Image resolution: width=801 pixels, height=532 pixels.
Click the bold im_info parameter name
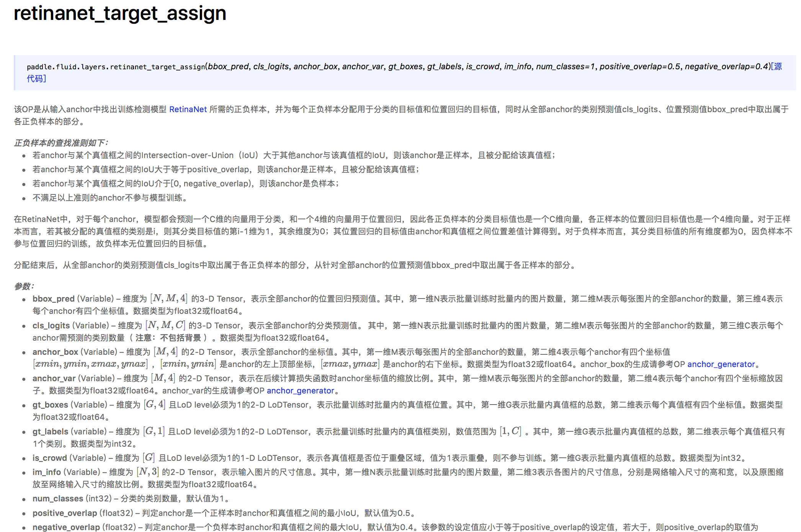pos(47,472)
